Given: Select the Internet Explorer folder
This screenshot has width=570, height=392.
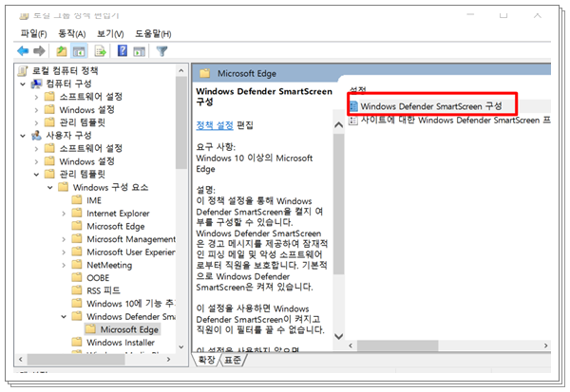Looking at the screenshot, I should [118, 214].
